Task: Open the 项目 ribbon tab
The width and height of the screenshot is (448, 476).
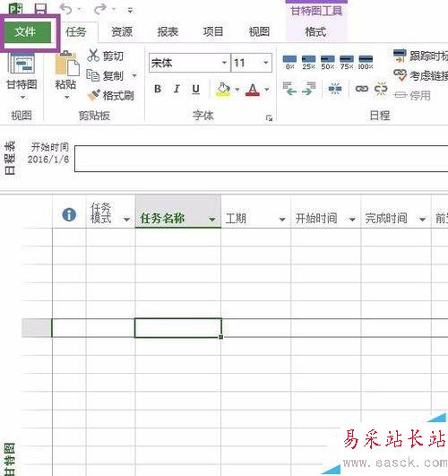Action: click(213, 32)
